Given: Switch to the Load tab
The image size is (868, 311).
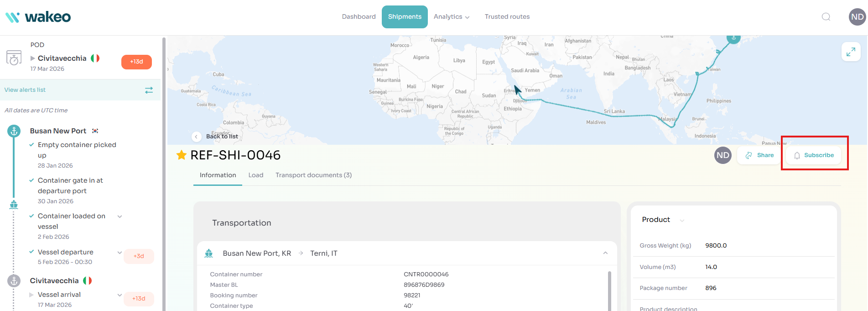Looking at the screenshot, I should (x=256, y=175).
